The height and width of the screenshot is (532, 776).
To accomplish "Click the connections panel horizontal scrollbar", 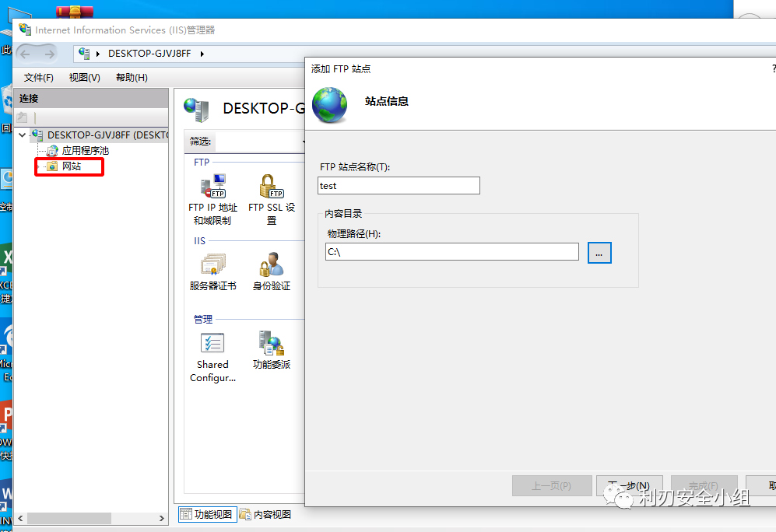I will (x=91, y=518).
